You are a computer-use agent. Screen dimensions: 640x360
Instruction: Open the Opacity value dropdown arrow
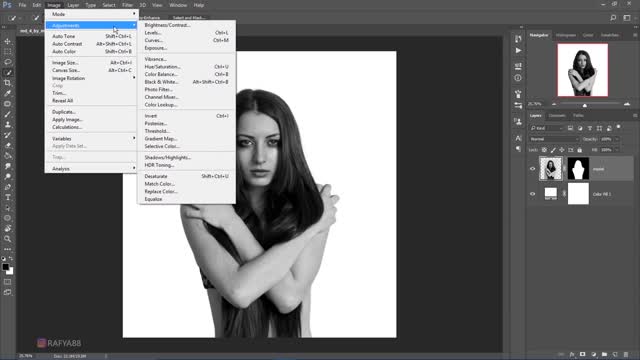click(617, 139)
